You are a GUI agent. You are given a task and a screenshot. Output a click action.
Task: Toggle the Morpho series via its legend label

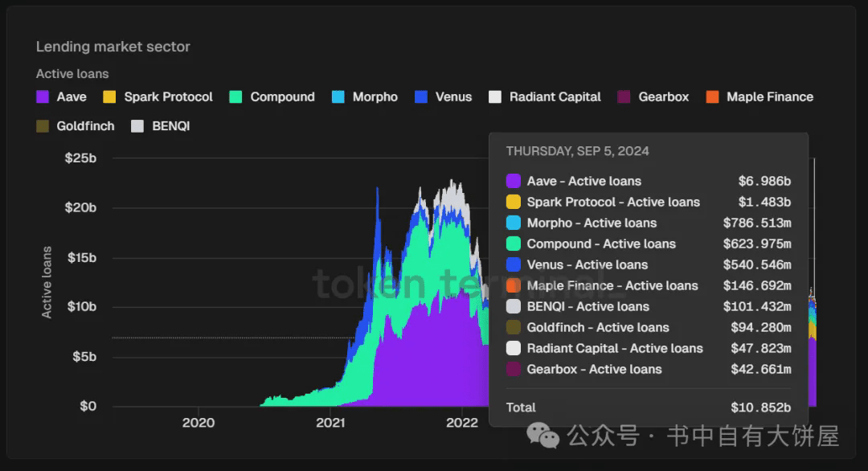tap(375, 97)
